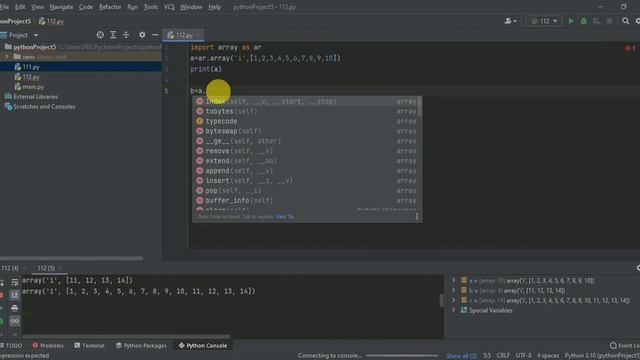The image size is (640, 360).
Task: Open completion popup more options
Action: point(417,216)
